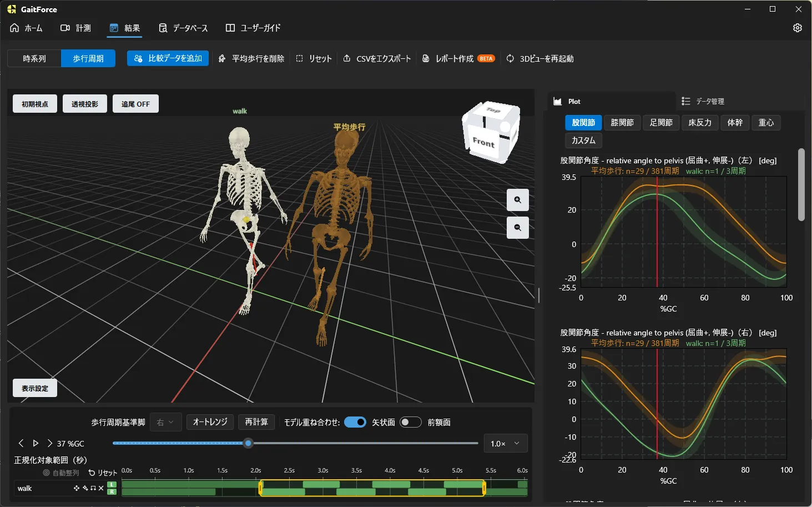Open the ホーム tab

[26, 28]
